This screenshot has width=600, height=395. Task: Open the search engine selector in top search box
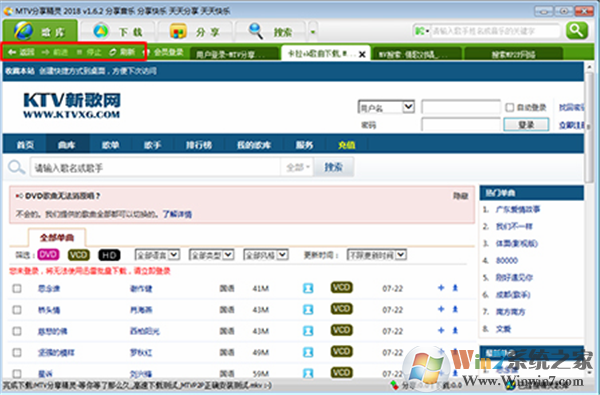pos(422,31)
